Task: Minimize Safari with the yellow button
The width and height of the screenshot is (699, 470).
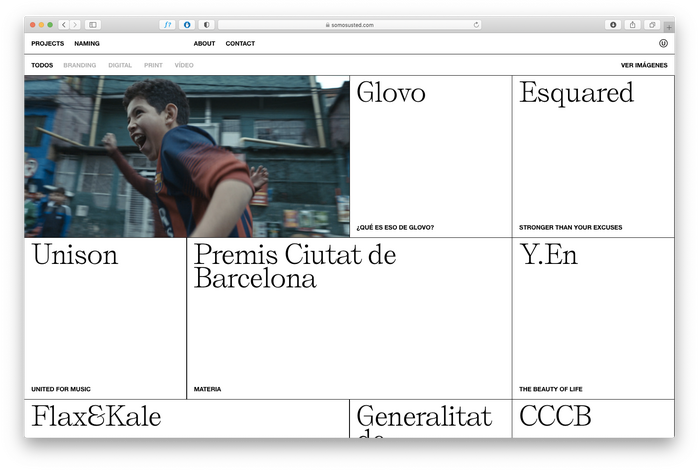Action: pos(41,25)
